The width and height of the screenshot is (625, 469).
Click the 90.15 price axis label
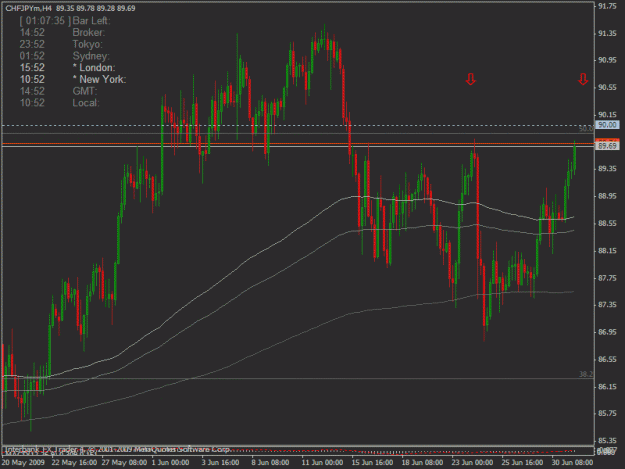(607, 115)
